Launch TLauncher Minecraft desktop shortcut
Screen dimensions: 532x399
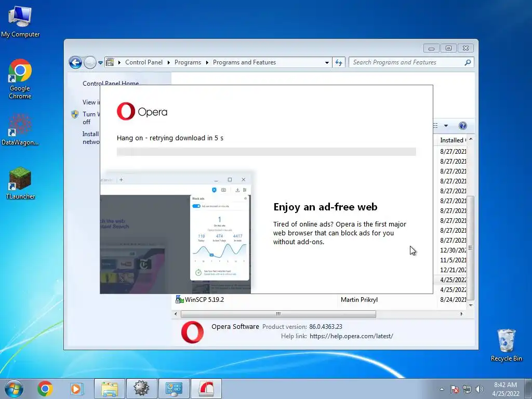(x=20, y=183)
